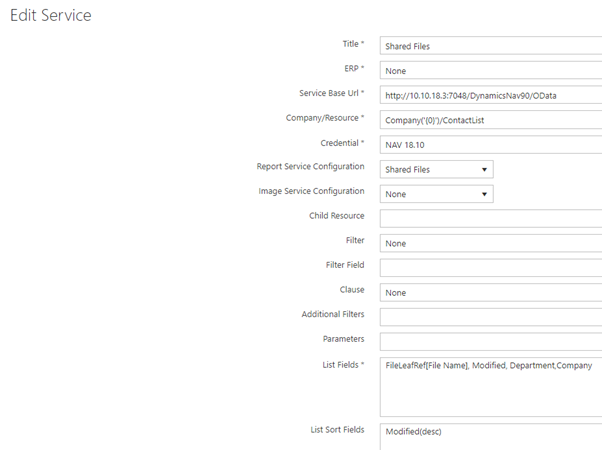Viewport: 602px width, 450px height.
Task: Open the Report Service Configuration dropdown
Action: click(x=436, y=170)
